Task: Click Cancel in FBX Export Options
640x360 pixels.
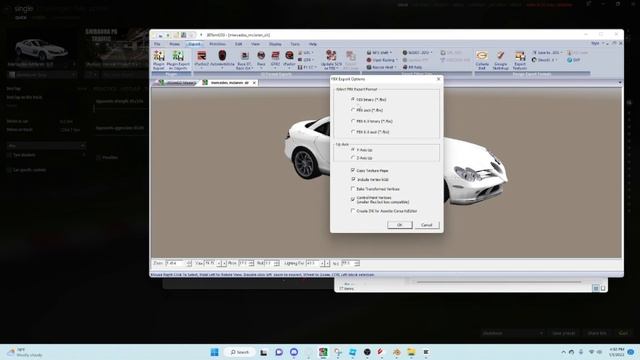Action: [427, 225]
